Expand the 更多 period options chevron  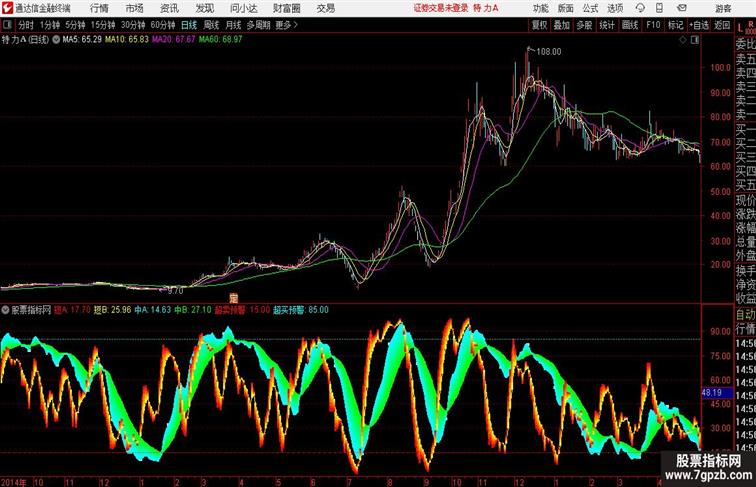tap(296, 25)
